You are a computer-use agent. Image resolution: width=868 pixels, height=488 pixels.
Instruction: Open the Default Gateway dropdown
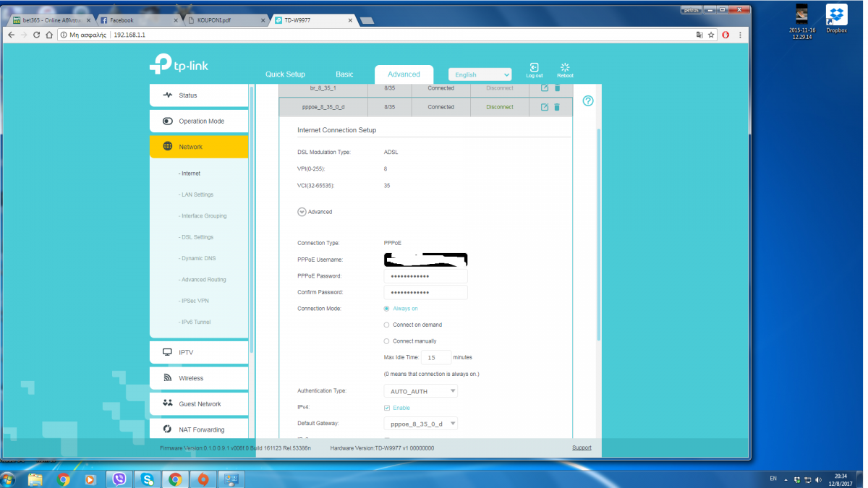[x=420, y=424]
